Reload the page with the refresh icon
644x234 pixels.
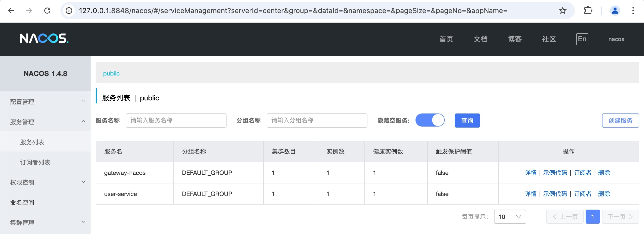point(47,11)
